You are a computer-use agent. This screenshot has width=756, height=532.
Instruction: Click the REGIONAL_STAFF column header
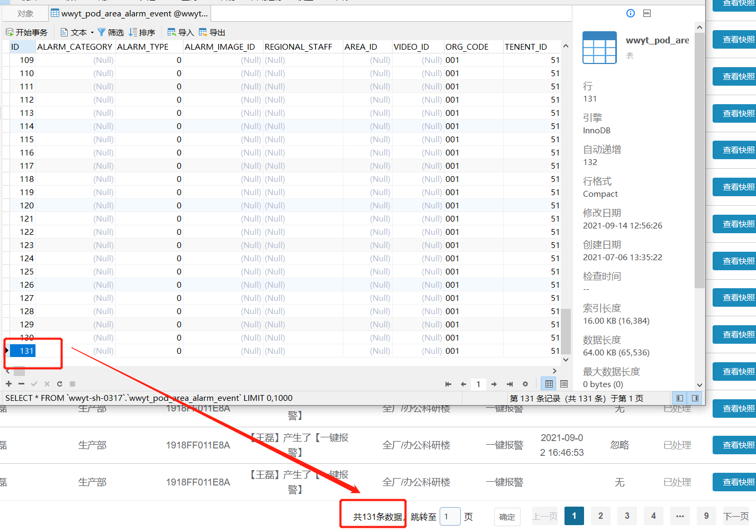tap(303, 47)
